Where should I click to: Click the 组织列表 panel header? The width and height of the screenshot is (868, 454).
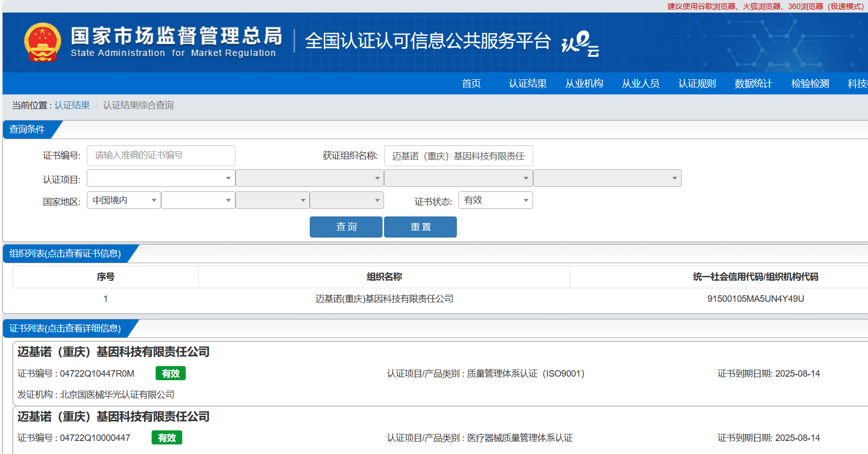click(65, 254)
